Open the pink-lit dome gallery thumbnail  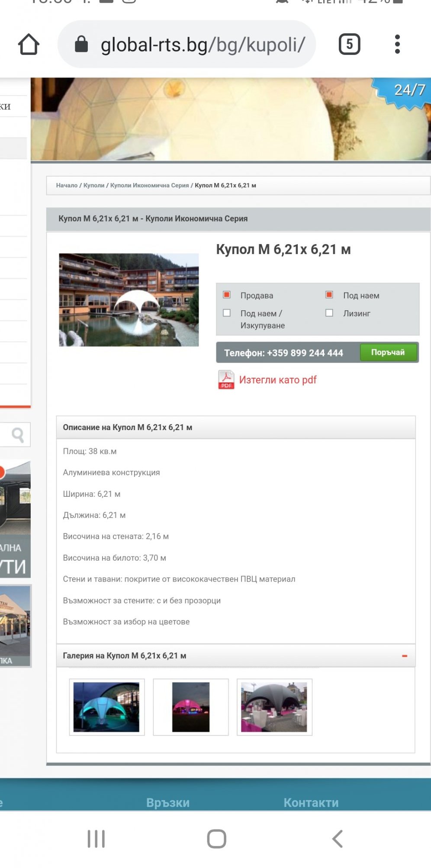pos(191,707)
